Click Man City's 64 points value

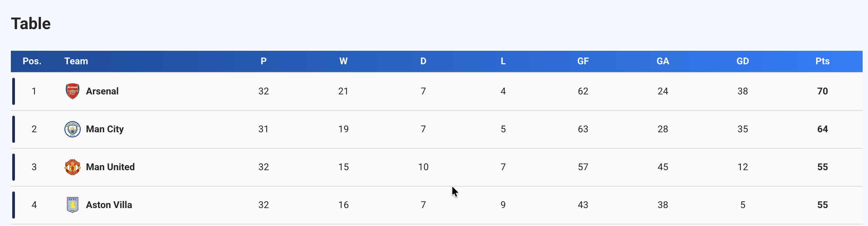822,129
